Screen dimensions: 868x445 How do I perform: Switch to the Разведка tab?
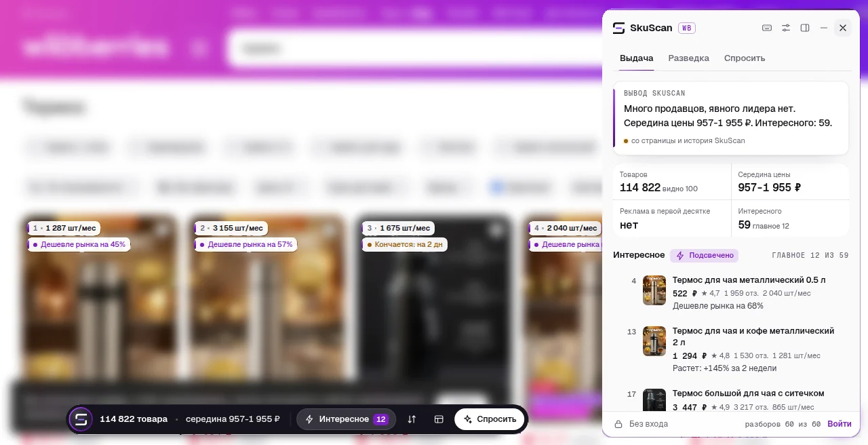pos(689,58)
